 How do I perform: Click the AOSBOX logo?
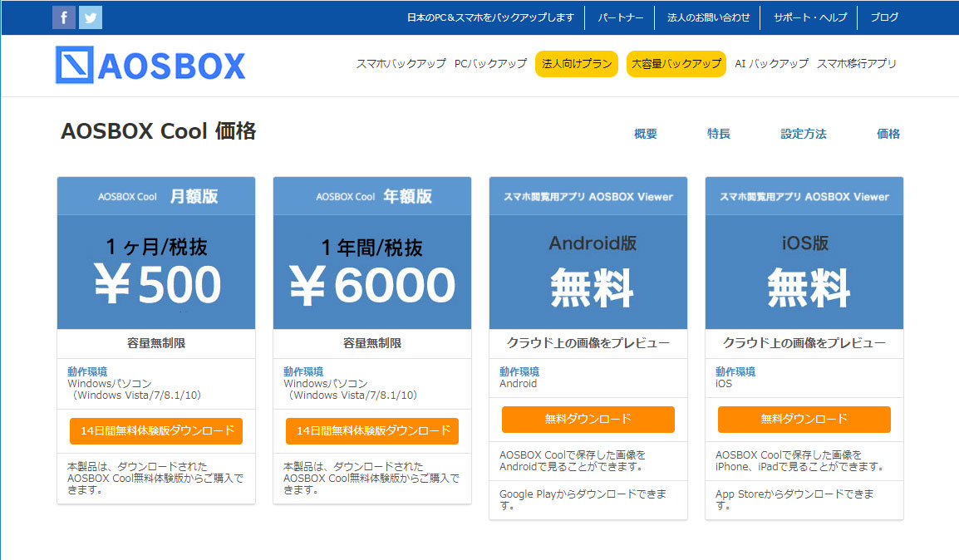click(150, 65)
